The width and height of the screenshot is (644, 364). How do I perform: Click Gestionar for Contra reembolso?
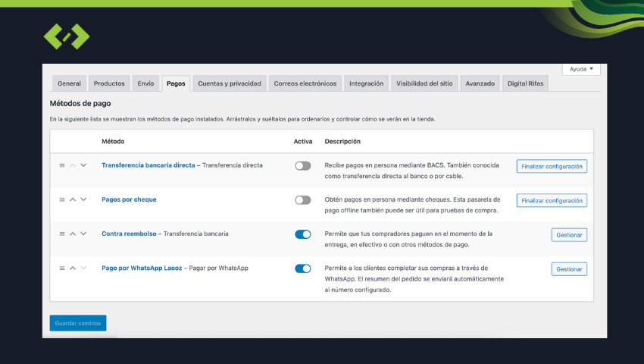tap(569, 235)
